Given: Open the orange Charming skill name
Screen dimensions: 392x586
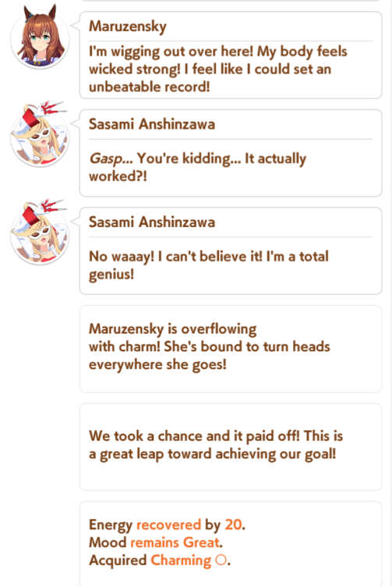Looking at the screenshot, I should 181,560.
